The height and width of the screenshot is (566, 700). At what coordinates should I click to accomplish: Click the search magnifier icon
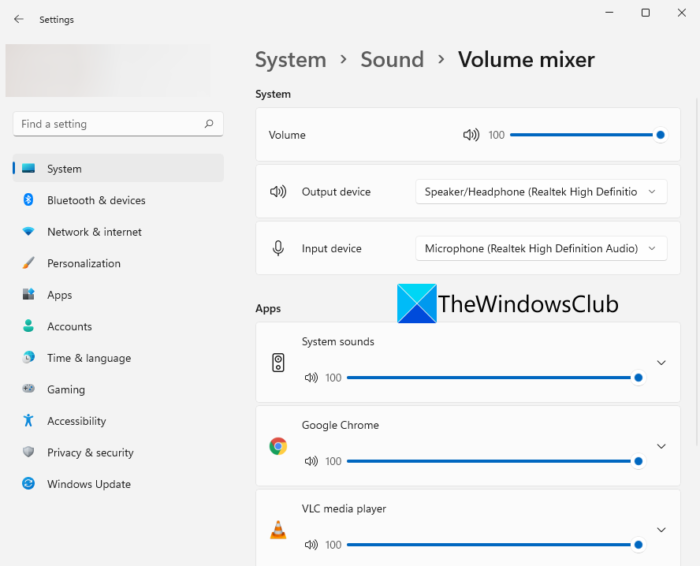[209, 124]
